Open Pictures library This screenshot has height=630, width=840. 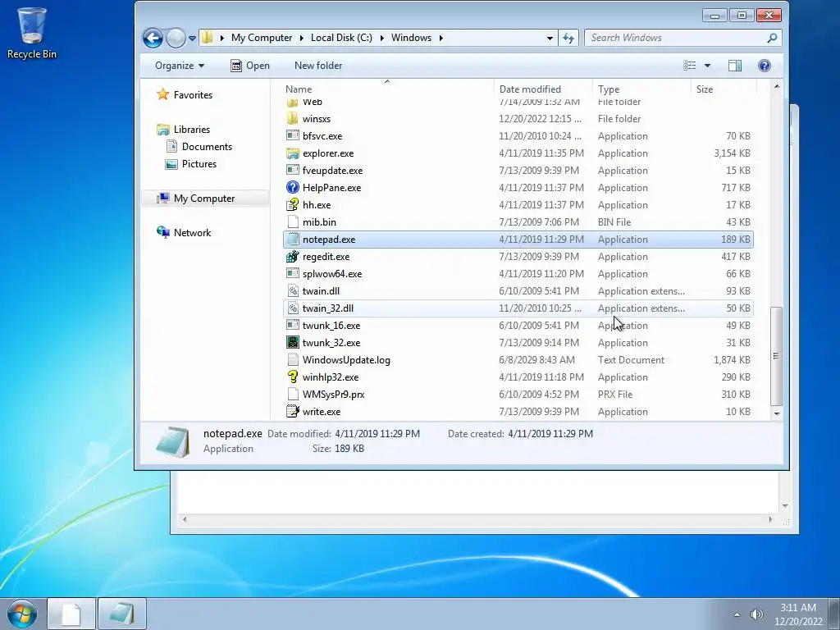click(x=191, y=163)
